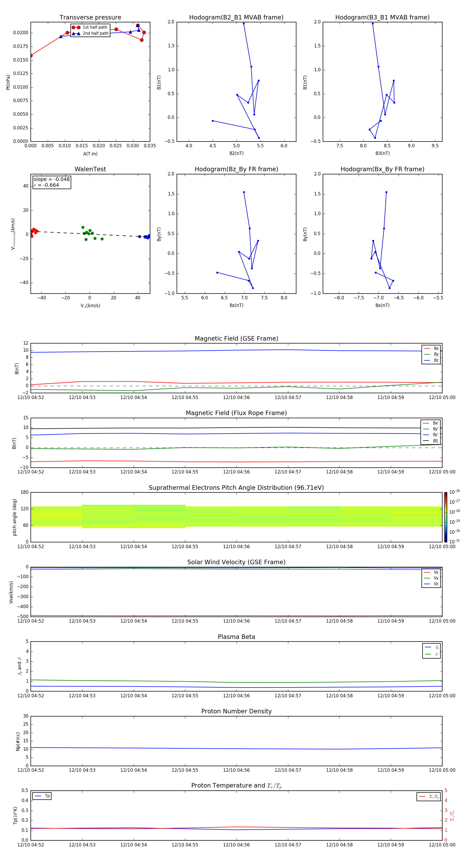The image size is (473, 868).
Task: Click the "pitch angle (deg)" axis label
Action: (14, 517)
